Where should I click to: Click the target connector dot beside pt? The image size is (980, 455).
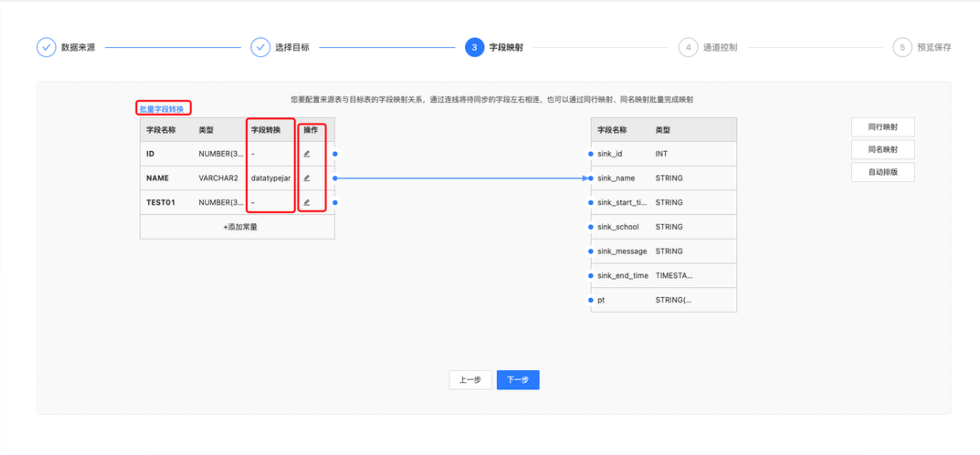[x=591, y=300]
